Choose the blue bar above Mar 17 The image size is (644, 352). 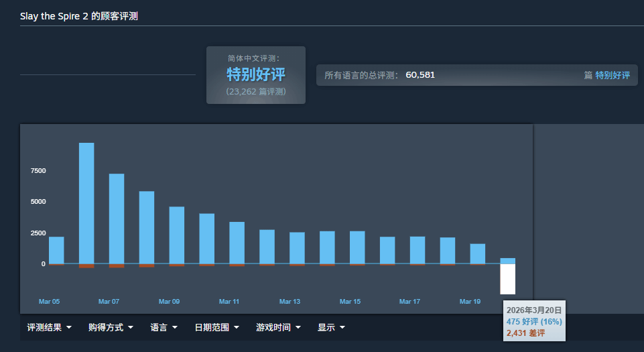(x=417, y=250)
